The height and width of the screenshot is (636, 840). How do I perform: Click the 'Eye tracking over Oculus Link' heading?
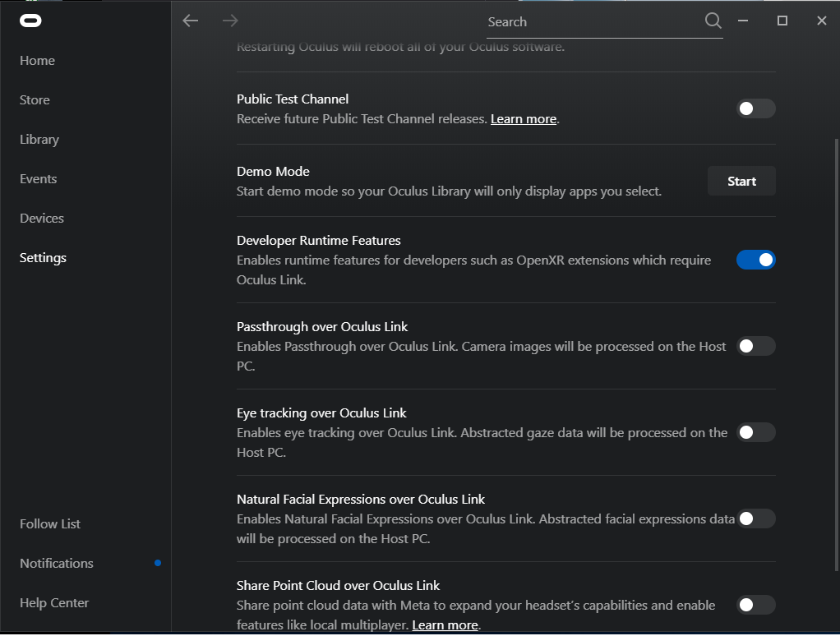coord(321,412)
